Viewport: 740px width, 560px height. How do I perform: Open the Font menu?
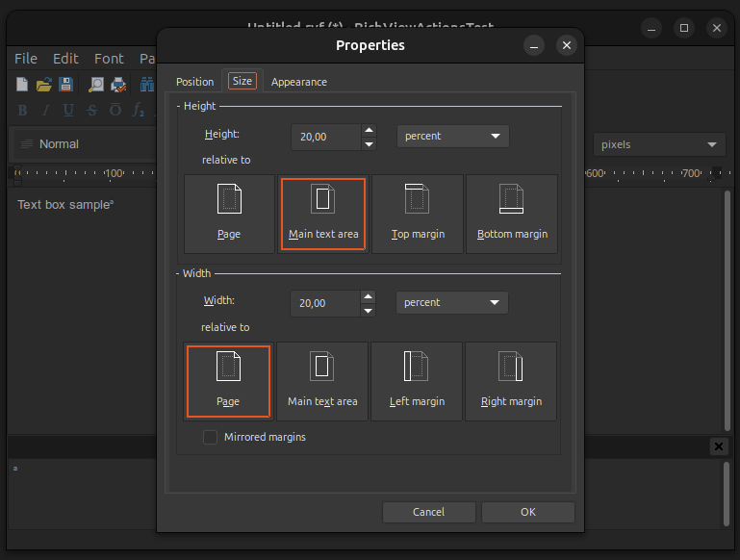(109, 59)
